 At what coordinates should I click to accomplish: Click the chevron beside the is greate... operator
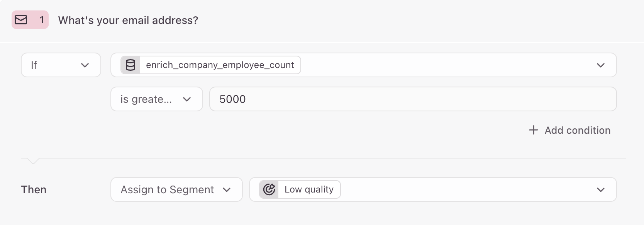187,99
